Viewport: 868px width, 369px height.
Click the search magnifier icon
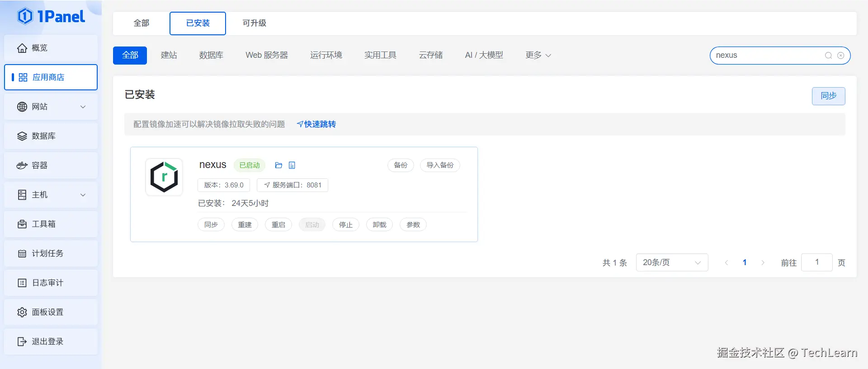(x=829, y=56)
